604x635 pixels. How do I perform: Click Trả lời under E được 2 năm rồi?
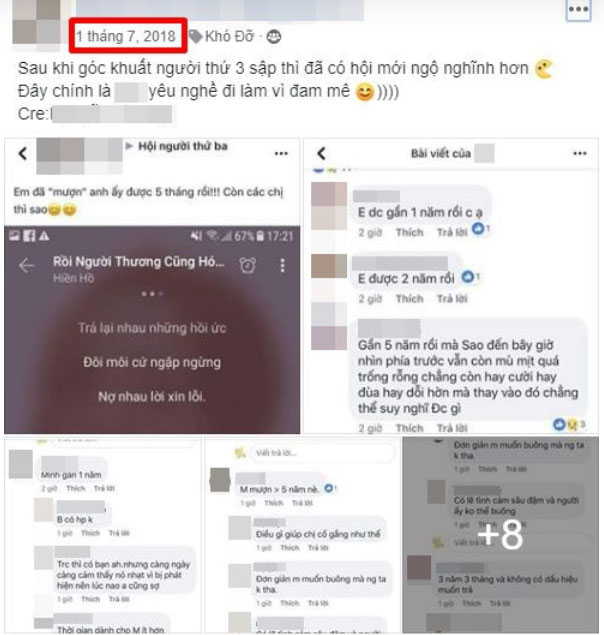tap(452, 299)
